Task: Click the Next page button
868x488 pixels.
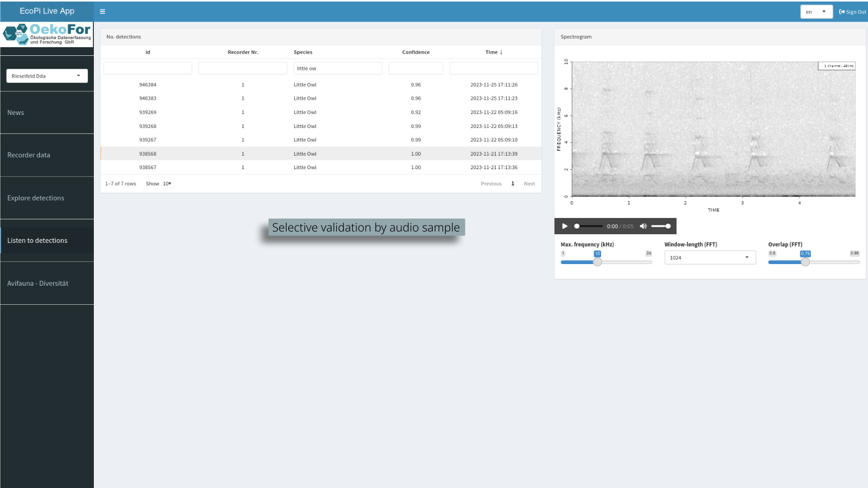Action: [529, 184]
